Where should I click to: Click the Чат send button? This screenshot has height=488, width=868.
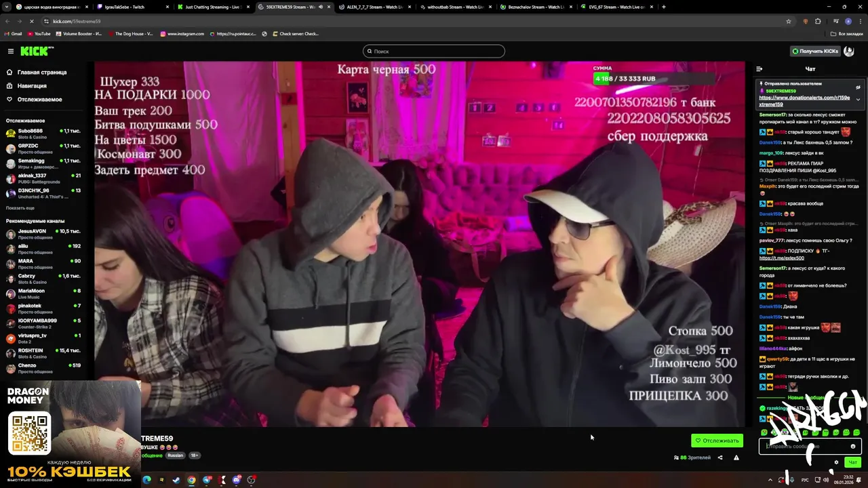click(x=852, y=462)
